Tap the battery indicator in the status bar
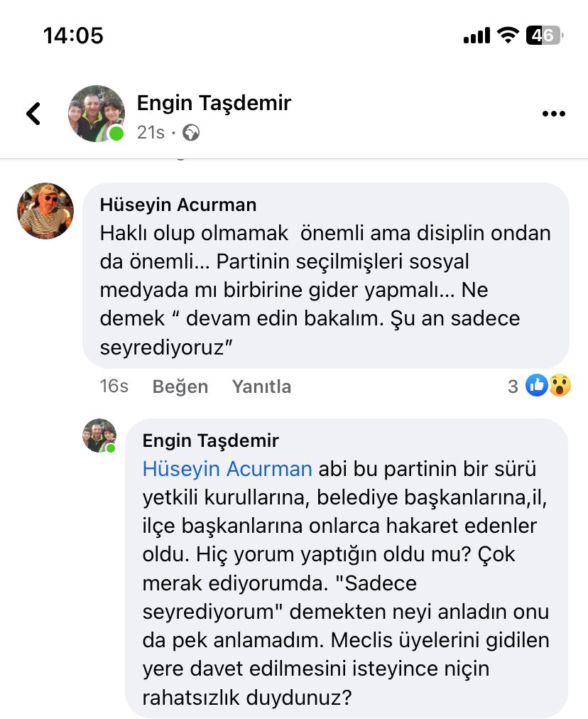 (x=545, y=35)
